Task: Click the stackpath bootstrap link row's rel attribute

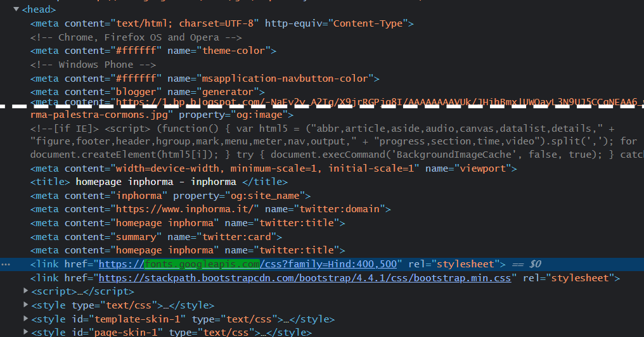Action: [x=568, y=278]
